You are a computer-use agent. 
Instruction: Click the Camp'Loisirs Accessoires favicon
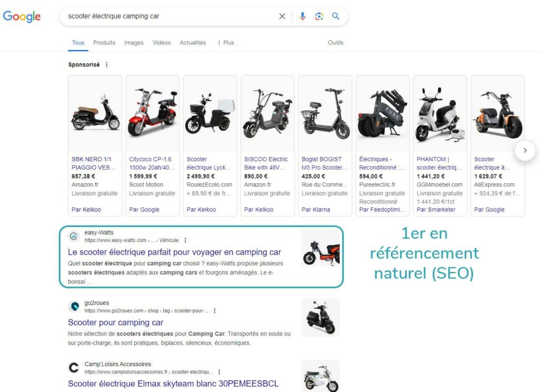[x=74, y=368]
